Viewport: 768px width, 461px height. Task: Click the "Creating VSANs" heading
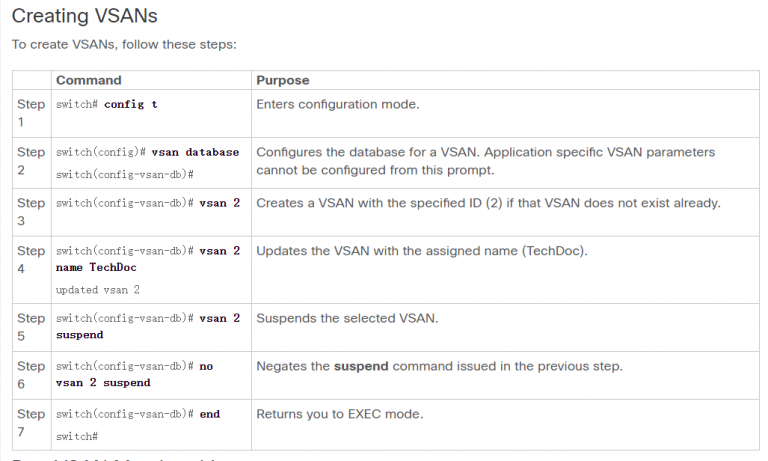click(84, 16)
